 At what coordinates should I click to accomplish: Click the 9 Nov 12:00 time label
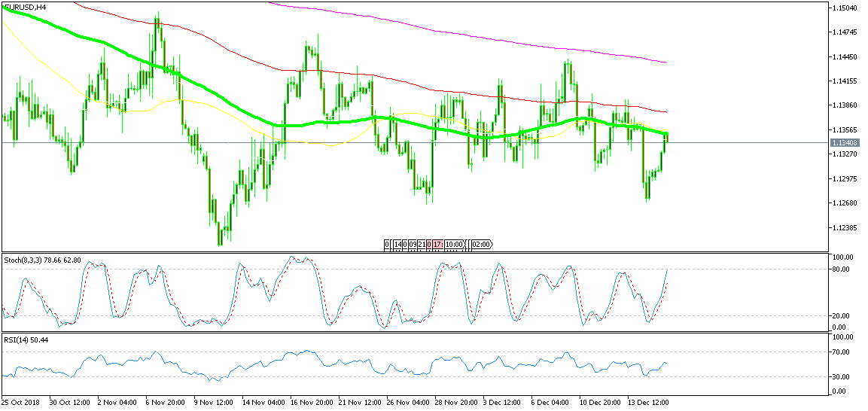click(215, 403)
